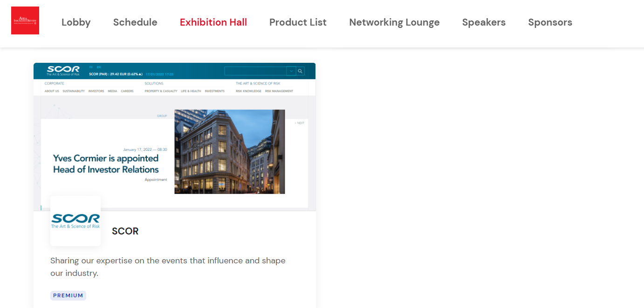Open the Sponsors page

(550, 22)
